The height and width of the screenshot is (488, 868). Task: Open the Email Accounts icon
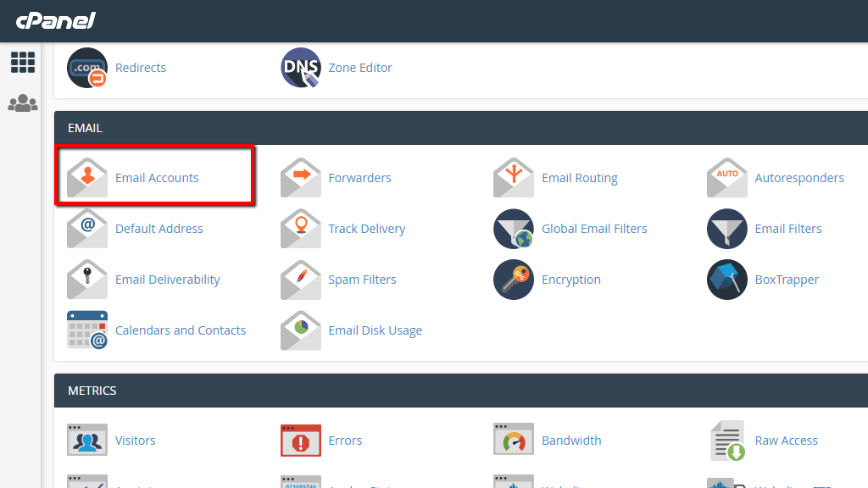87,175
